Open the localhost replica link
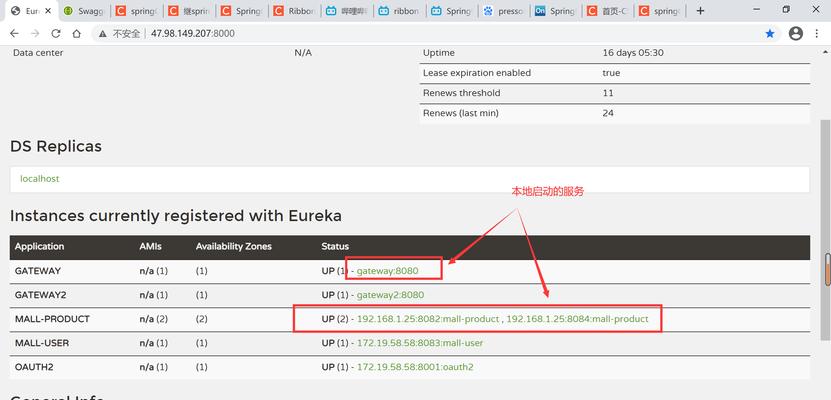Image resolution: width=831 pixels, height=400 pixels. 40,179
